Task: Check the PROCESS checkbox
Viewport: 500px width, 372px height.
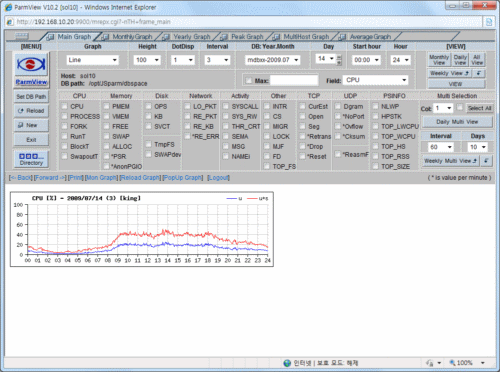Action: [65, 116]
